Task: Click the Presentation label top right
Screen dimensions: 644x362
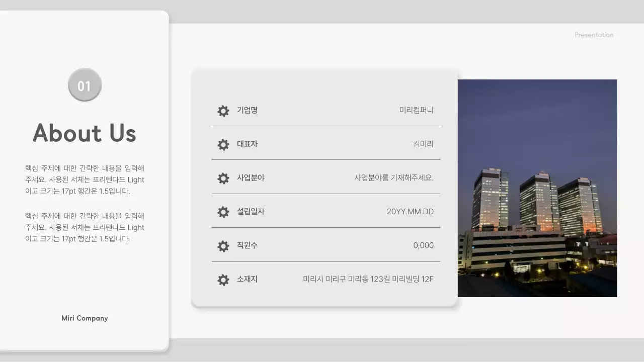Action: pos(594,35)
